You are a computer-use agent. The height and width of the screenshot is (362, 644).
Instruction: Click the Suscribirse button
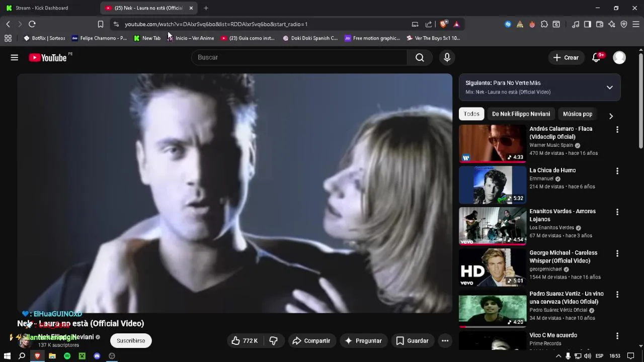click(131, 341)
